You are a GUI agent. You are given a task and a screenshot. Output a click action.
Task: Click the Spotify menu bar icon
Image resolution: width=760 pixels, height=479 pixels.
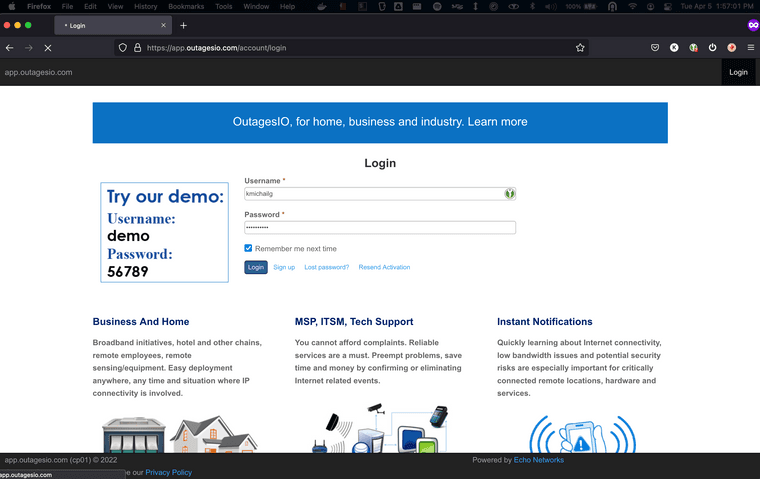(x=437, y=6)
